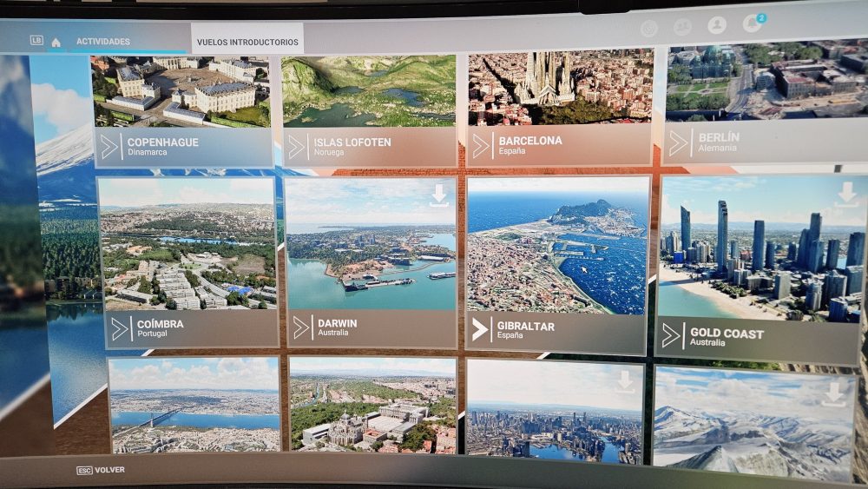Viewport: 868px width, 489px height.
Task: Select the palace monastery thumbnail in bottom row
Action: click(372, 405)
